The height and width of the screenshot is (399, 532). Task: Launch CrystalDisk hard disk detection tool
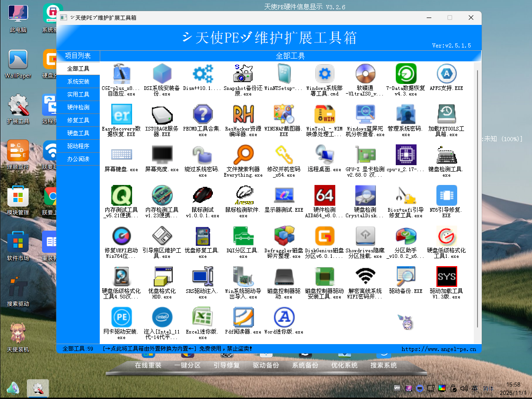(365, 196)
